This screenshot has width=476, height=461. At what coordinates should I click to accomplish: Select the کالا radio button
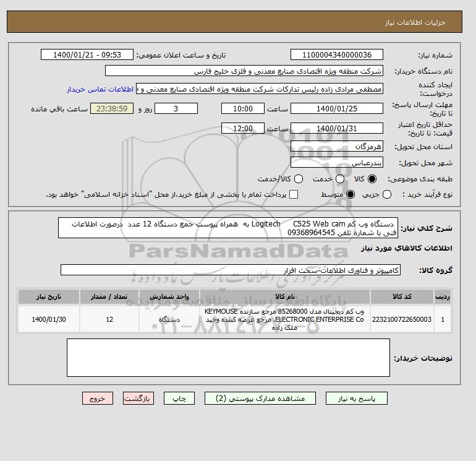[x=372, y=179]
